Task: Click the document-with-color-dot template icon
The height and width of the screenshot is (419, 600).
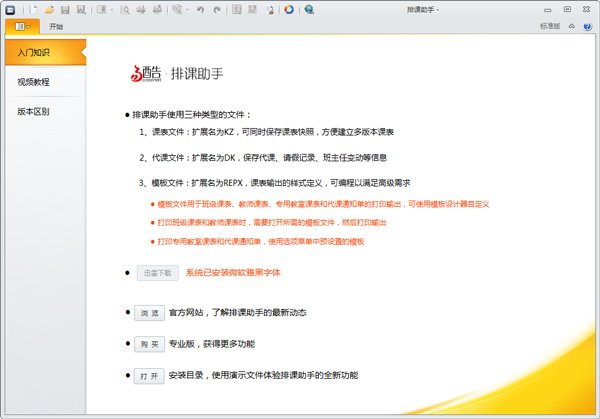Action: click(270, 10)
